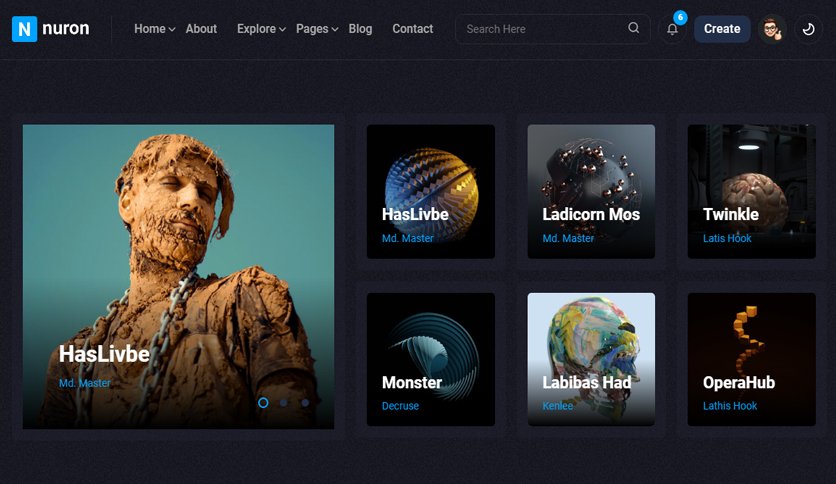This screenshot has height=484, width=836.
Task: Open the user avatar profile menu
Action: (x=772, y=29)
